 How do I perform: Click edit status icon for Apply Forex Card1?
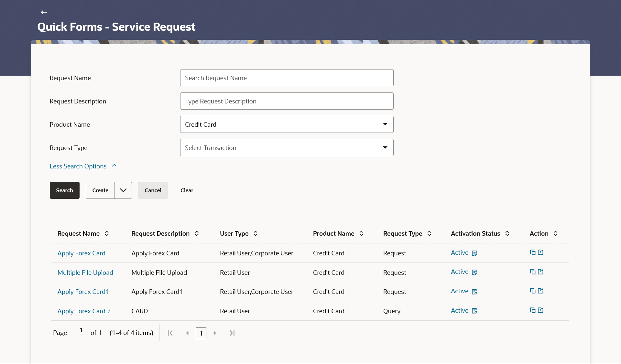click(474, 292)
